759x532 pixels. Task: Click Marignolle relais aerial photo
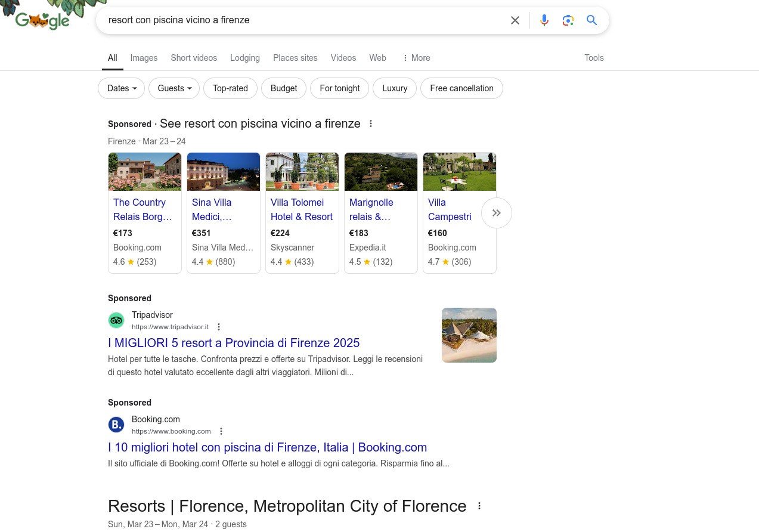[x=381, y=172]
